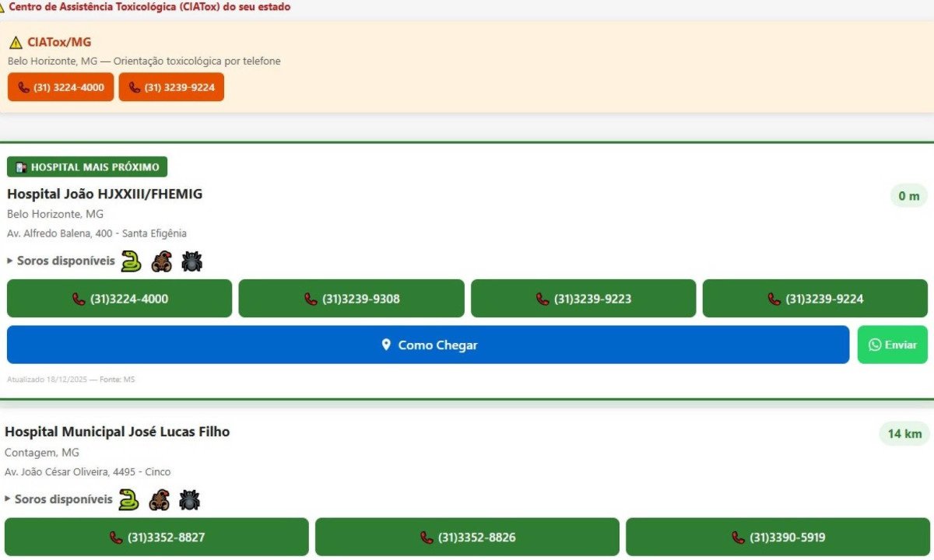Dial (31)3239-9223 green phone button
The width and height of the screenshot is (934, 560).
point(583,299)
